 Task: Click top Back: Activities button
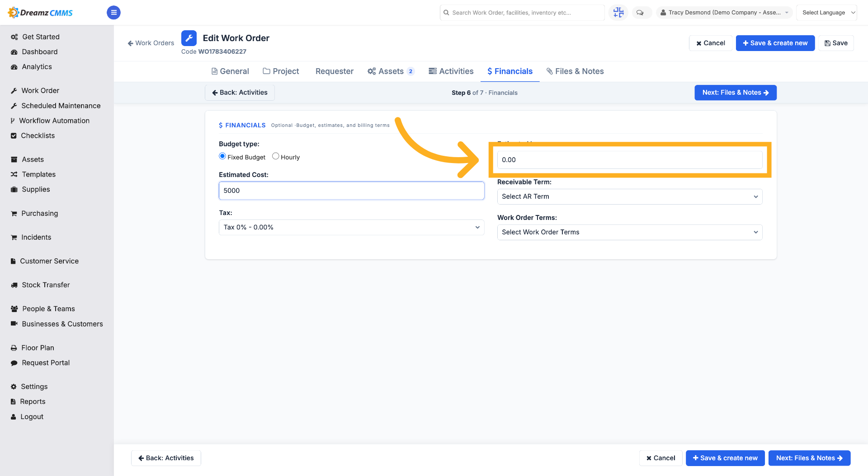(240, 93)
